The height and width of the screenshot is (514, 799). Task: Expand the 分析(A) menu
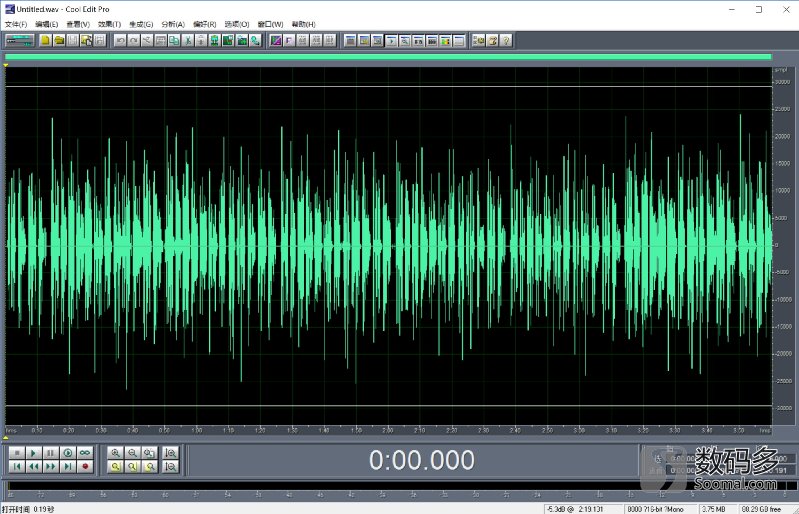[172, 24]
